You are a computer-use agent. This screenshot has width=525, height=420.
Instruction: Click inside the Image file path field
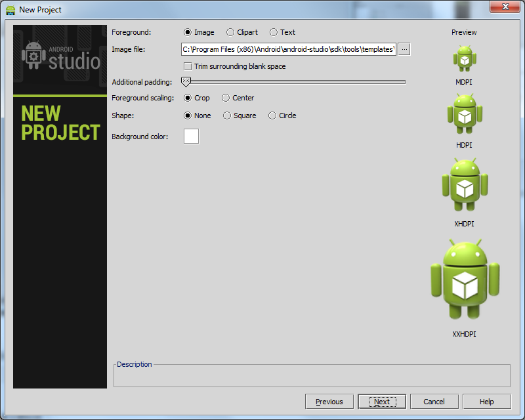(x=289, y=49)
